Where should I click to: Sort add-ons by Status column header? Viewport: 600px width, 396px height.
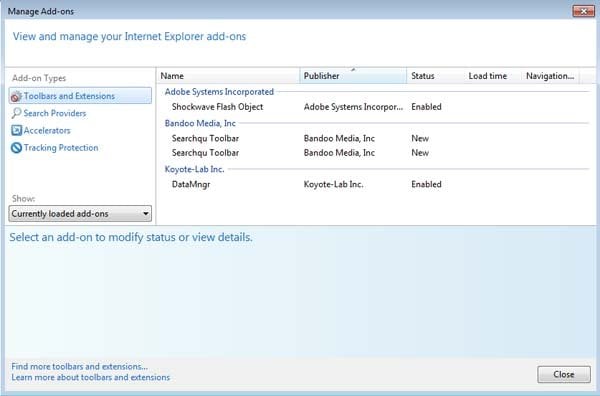(435, 76)
